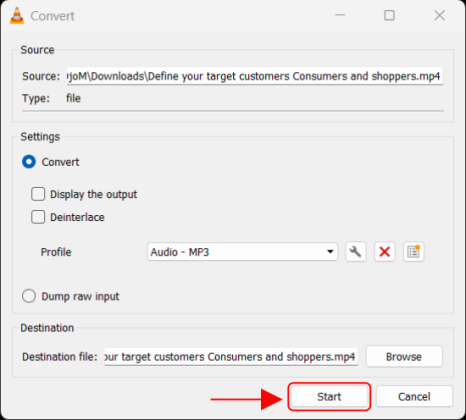This screenshot has width=466, height=420.
Task: Click the Type value "file" text
Action: pos(73,98)
